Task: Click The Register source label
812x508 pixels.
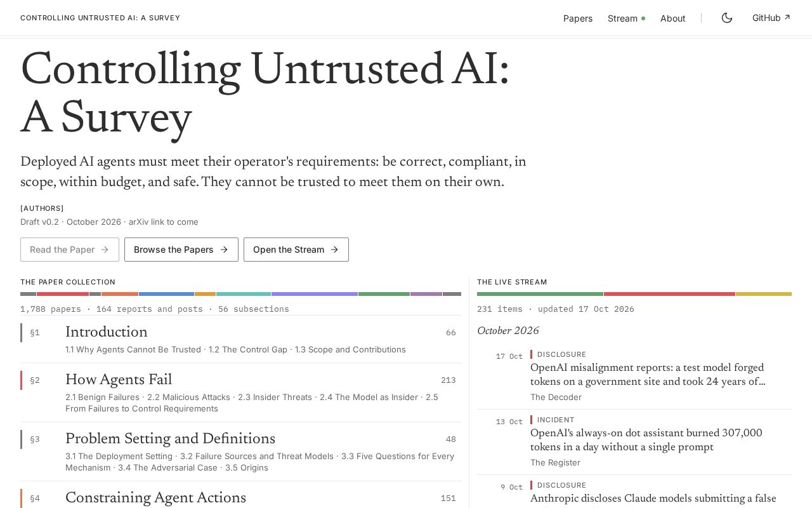Action: [555, 463]
